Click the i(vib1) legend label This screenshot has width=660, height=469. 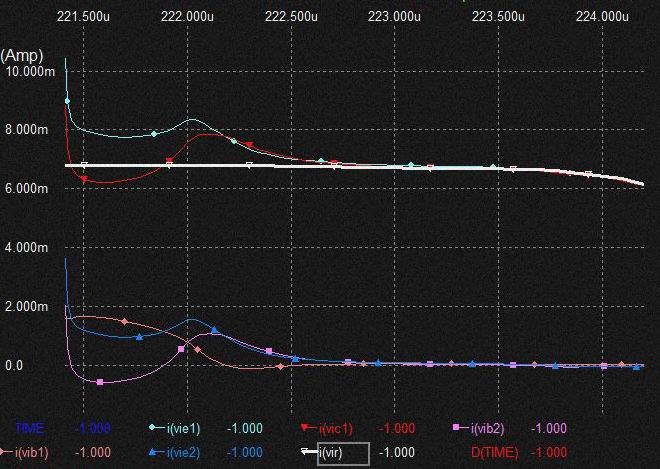[x=32, y=453]
